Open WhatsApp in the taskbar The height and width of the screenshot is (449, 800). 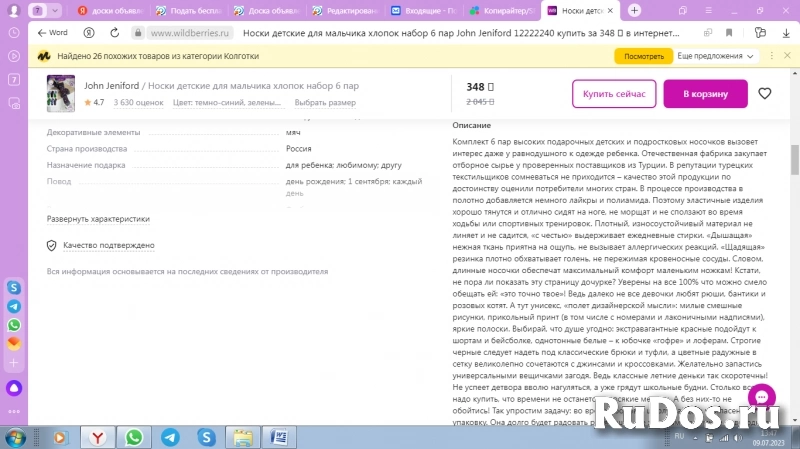pyautogui.click(x=134, y=437)
